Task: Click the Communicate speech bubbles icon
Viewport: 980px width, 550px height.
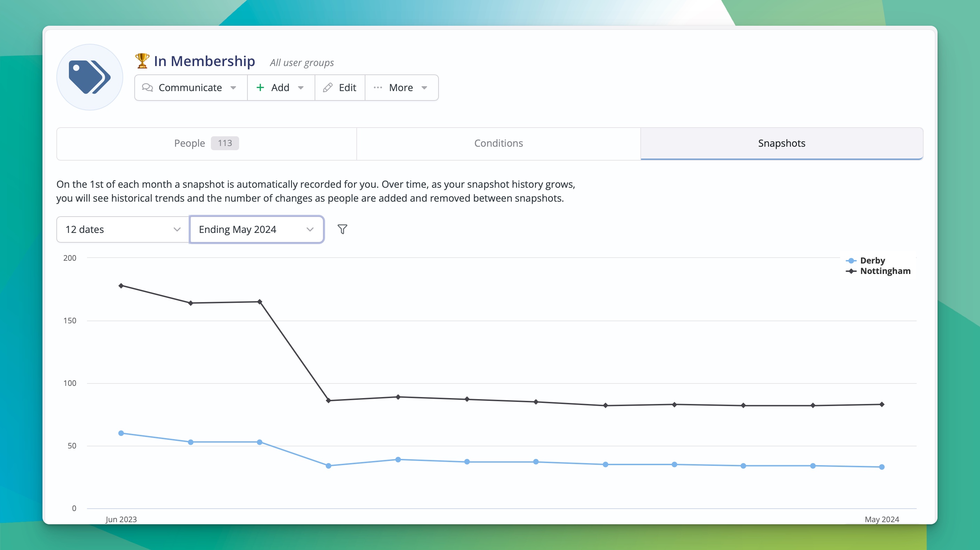Action: pos(147,88)
